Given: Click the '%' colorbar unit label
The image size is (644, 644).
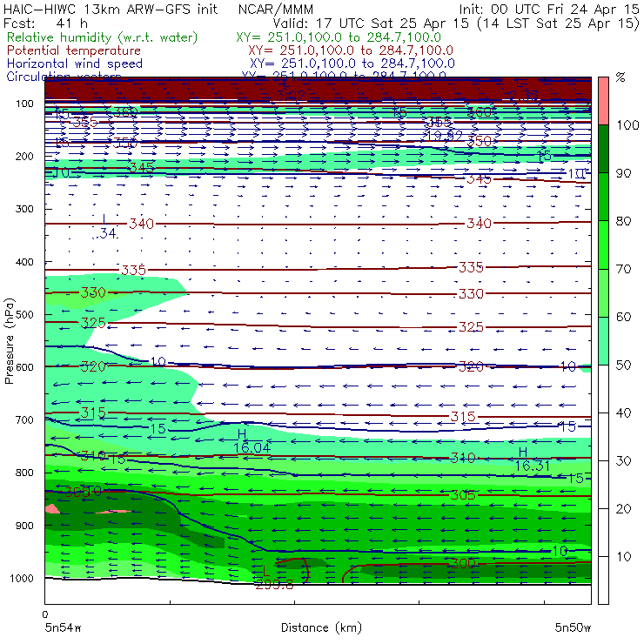Looking at the screenshot, I should 621,77.
